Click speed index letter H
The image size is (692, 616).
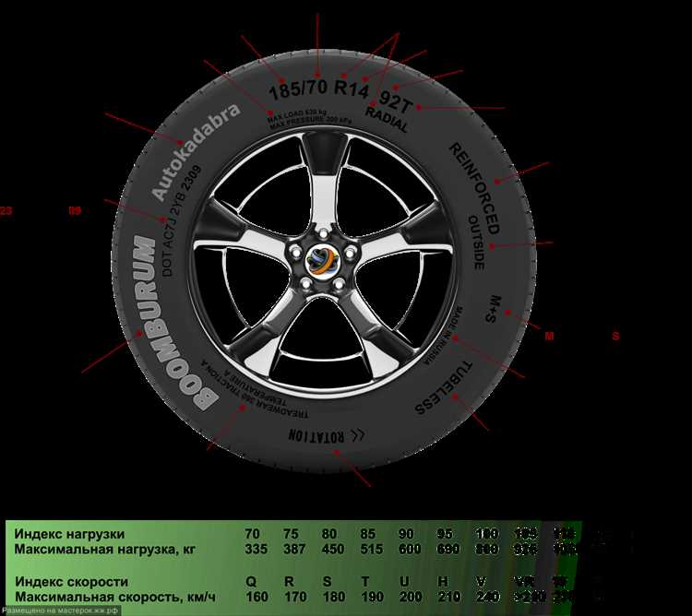[x=443, y=582]
